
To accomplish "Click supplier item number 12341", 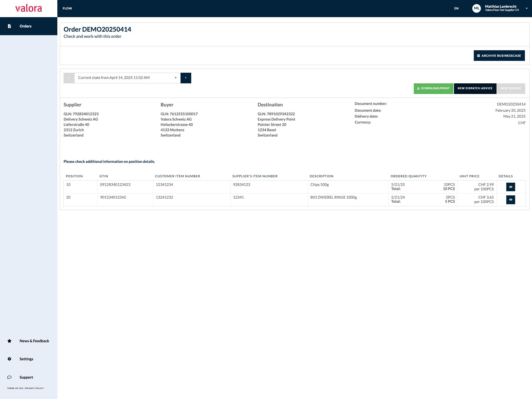I will [x=238, y=197].
